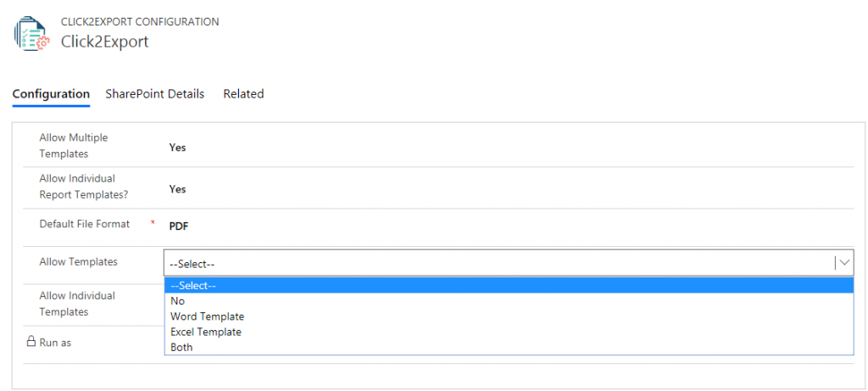Go to the Related tab

[243, 94]
